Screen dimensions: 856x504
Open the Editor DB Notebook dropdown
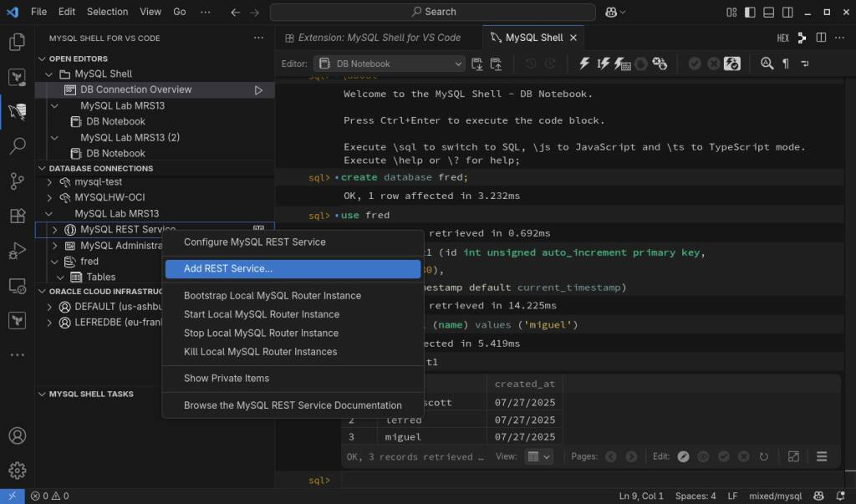389,64
